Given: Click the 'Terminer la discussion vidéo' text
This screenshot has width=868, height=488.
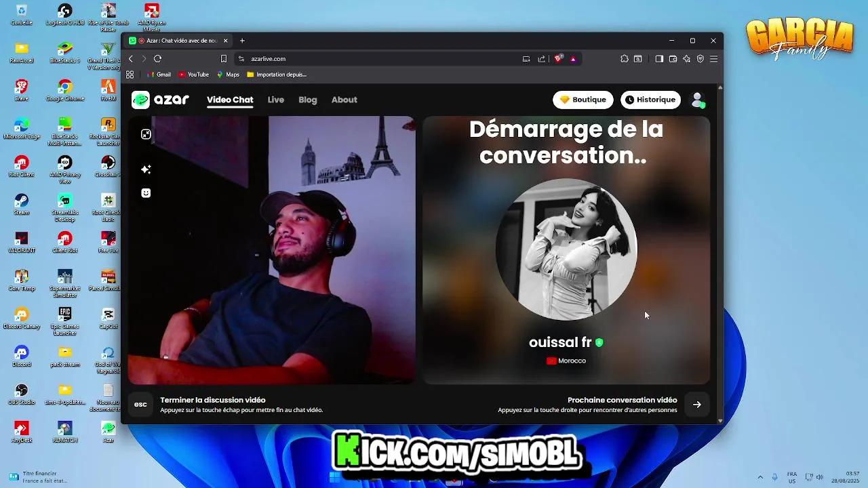Looking at the screenshot, I should point(213,400).
